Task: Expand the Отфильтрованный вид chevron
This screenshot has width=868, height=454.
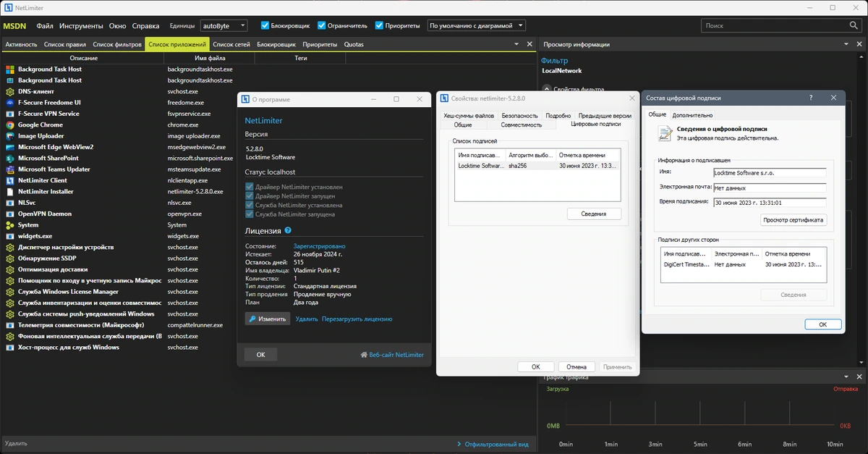Action: pyautogui.click(x=459, y=444)
